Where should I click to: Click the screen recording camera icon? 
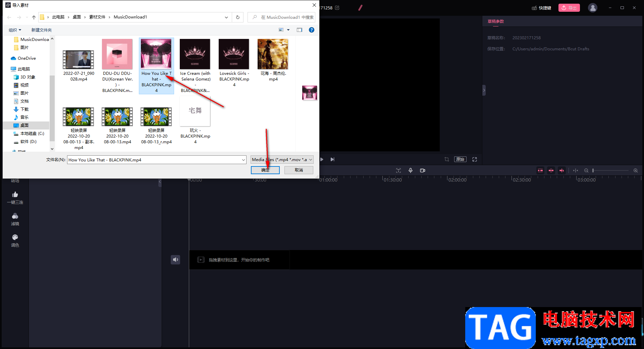tap(423, 170)
